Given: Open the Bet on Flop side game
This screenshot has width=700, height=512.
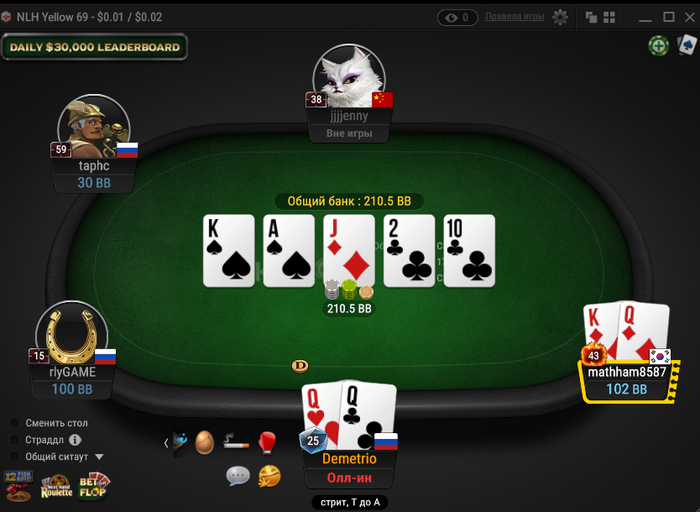Looking at the screenshot, I should click(x=93, y=486).
